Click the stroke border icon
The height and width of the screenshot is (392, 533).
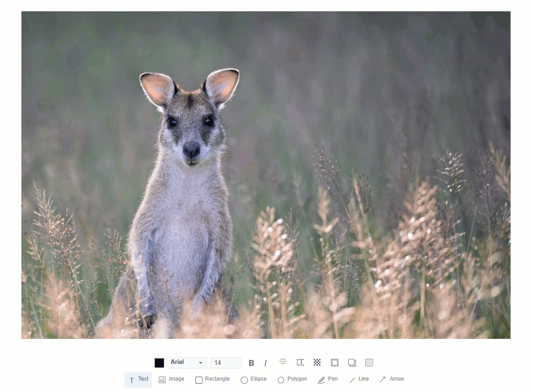(335, 363)
